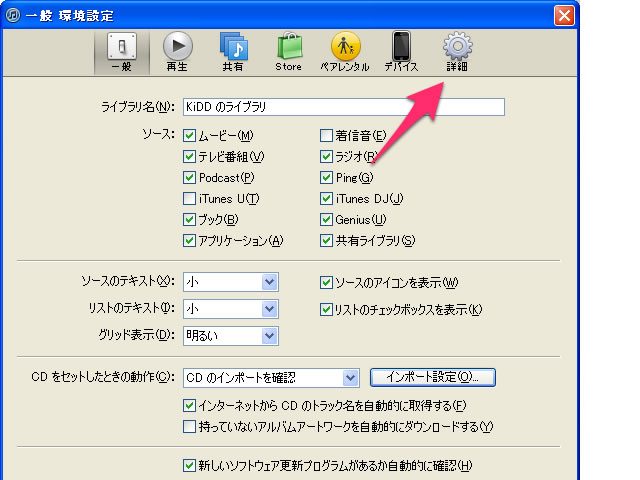Viewport: 640px width, 480px height.
Task: Toggle the アプリケーション(A) checkbox
Action: pyautogui.click(x=189, y=241)
